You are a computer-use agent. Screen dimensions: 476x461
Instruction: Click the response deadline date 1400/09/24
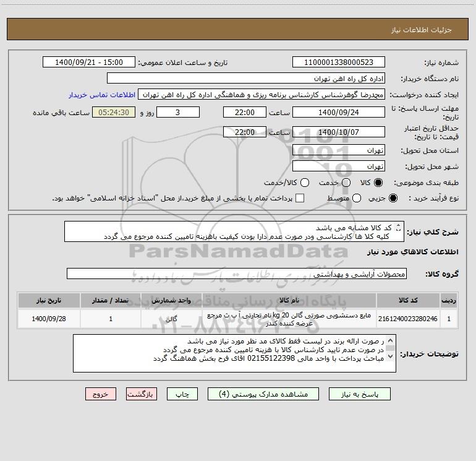tap(339, 113)
